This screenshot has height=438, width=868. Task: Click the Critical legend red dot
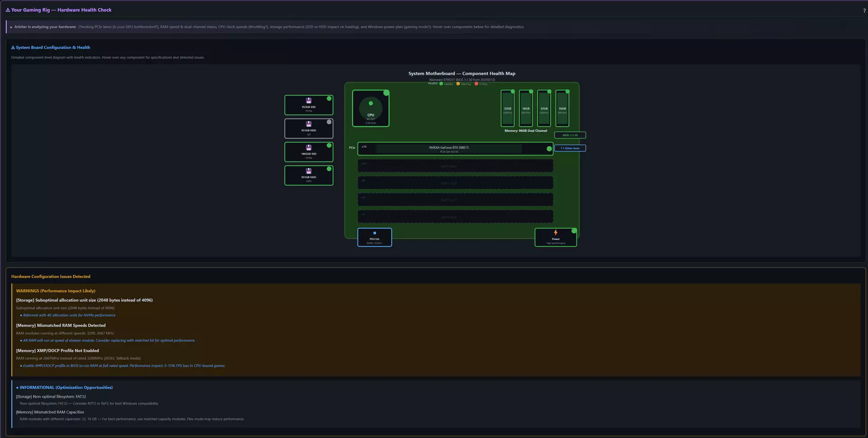pos(476,84)
